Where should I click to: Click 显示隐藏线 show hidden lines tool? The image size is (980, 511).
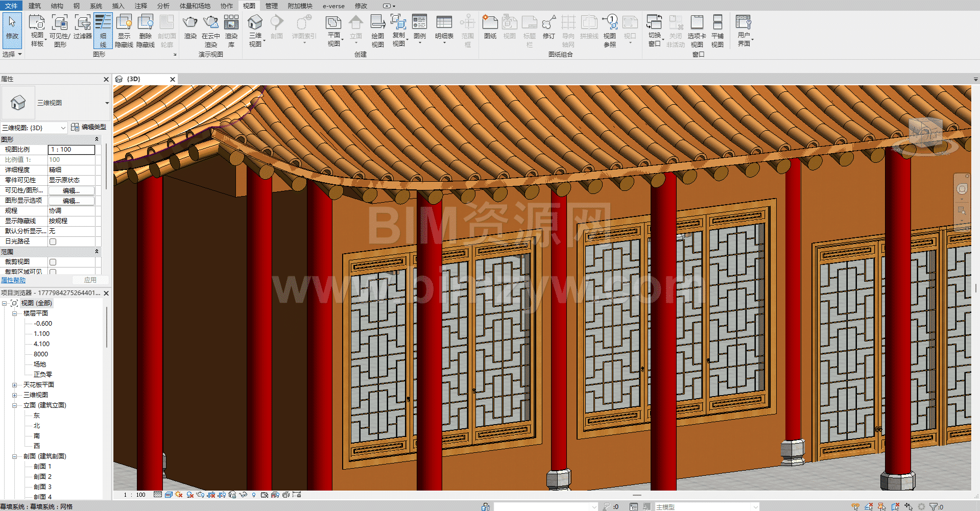[124, 31]
